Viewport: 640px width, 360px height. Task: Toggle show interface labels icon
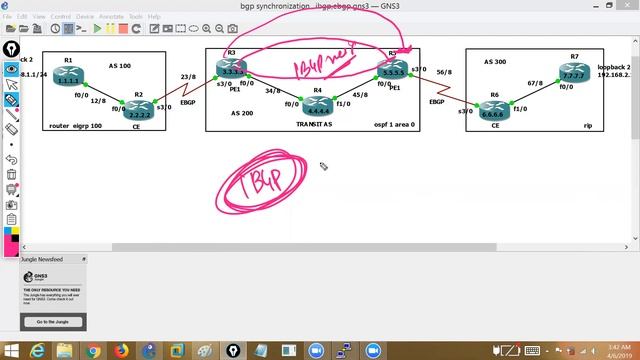pyautogui.click(x=69, y=29)
